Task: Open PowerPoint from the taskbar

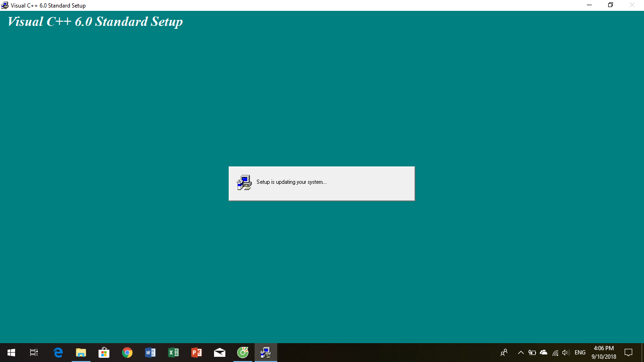Action: (196, 353)
